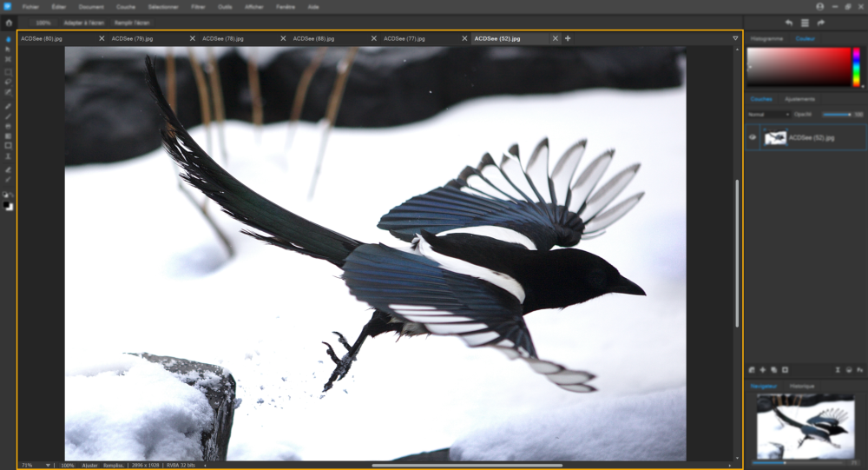This screenshot has height=470, width=868.
Task: Click the Navigateur preview thumbnail
Action: 806,427
